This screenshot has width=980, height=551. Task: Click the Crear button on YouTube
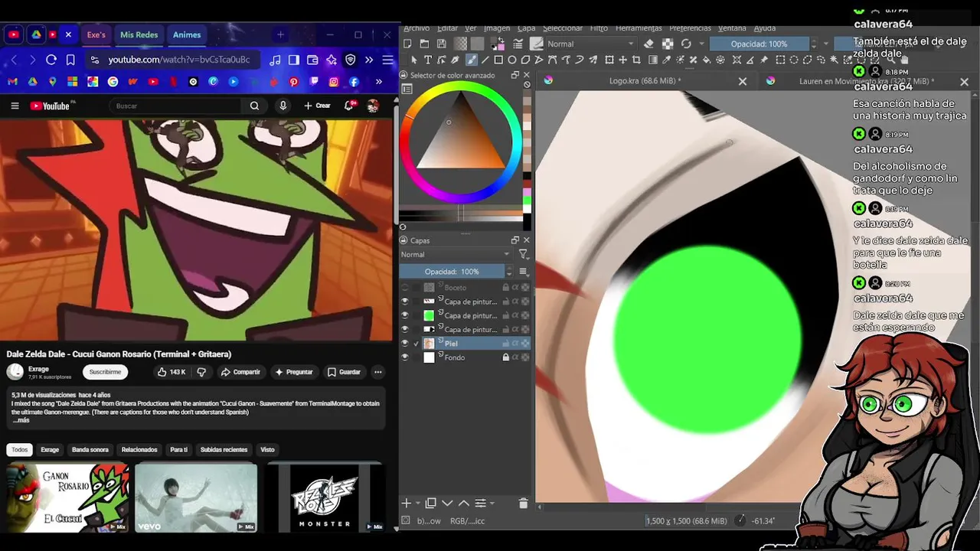pos(317,106)
